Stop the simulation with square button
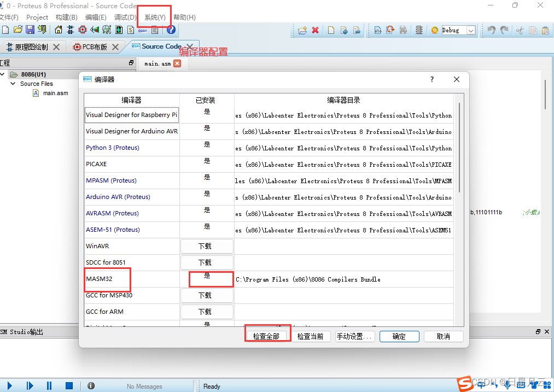The height and width of the screenshot is (392, 554). pyautogui.click(x=69, y=385)
